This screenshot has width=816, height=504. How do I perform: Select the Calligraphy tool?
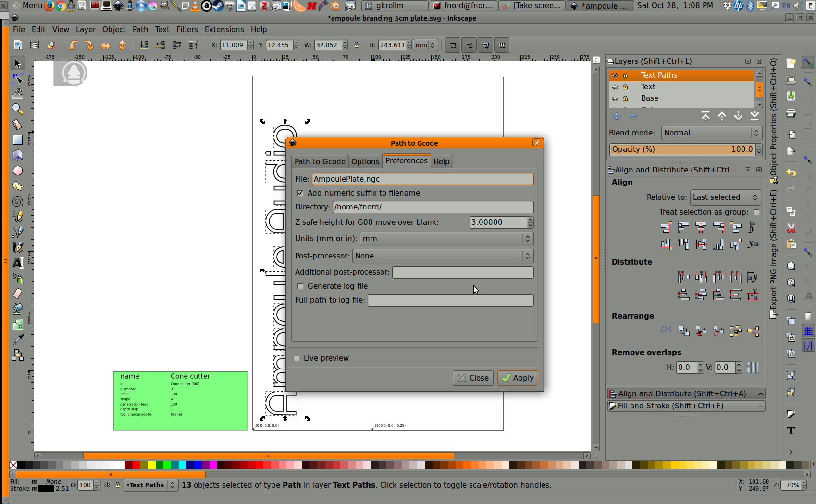pos(17,247)
